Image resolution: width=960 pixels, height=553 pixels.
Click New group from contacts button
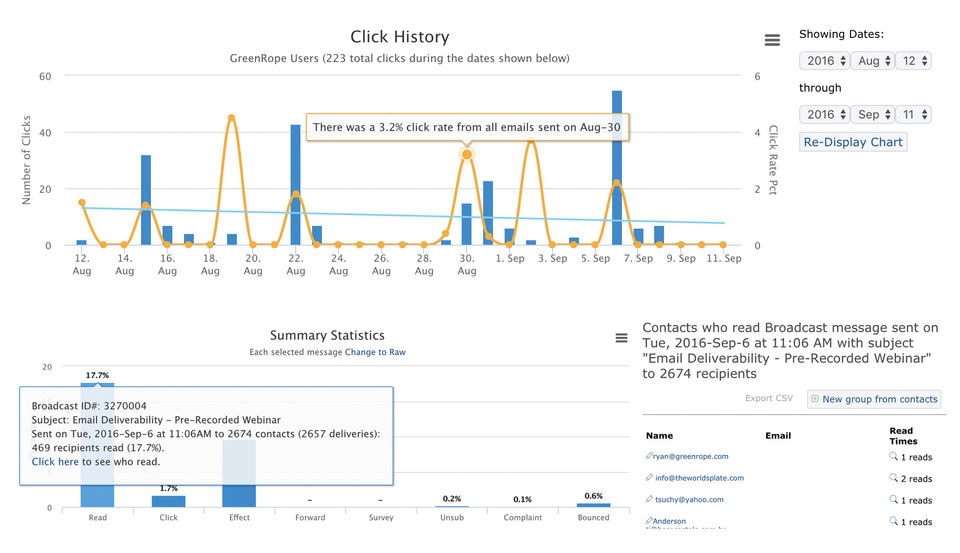pos(874,399)
